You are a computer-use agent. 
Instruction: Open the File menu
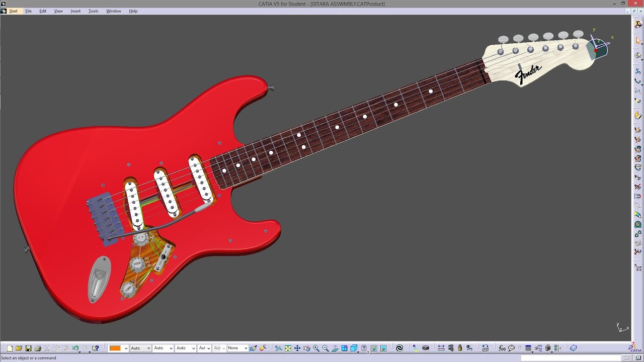tap(28, 11)
